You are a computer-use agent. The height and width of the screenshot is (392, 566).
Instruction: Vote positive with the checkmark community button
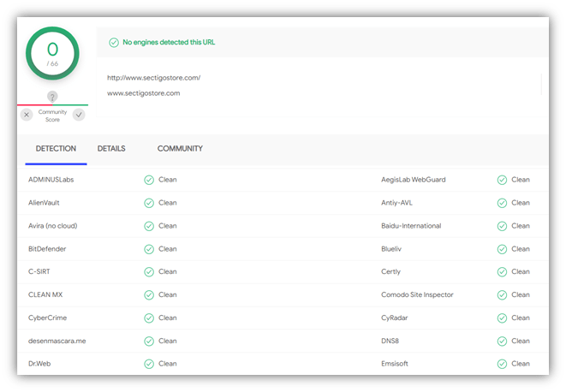79,116
